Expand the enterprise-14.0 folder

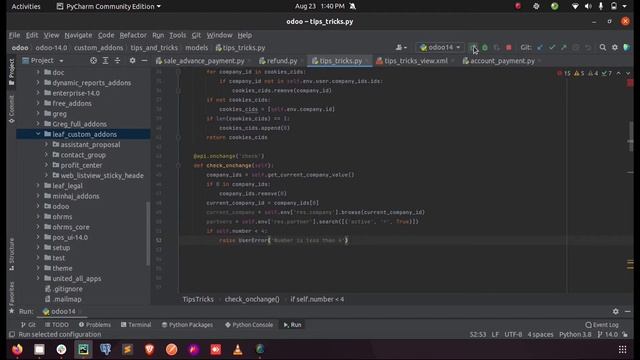point(38,93)
